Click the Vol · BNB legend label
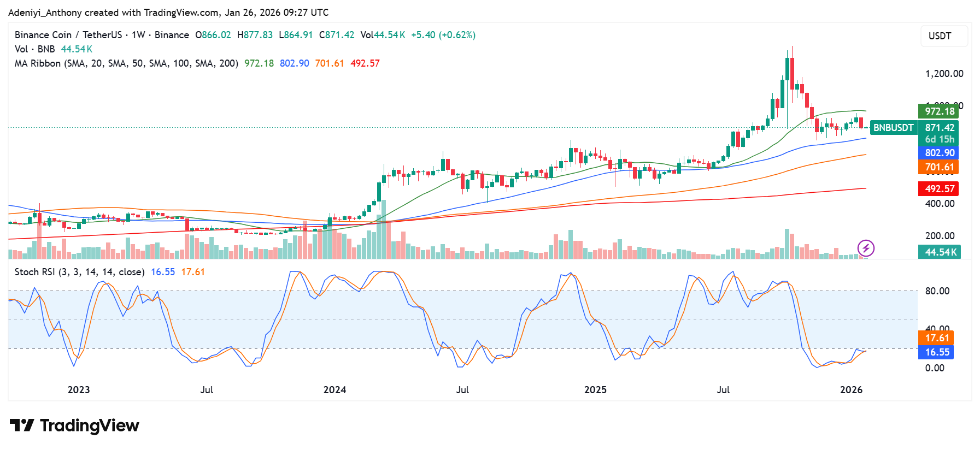The height and width of the screenshot is (450, 980). click(x=34, y=49)
